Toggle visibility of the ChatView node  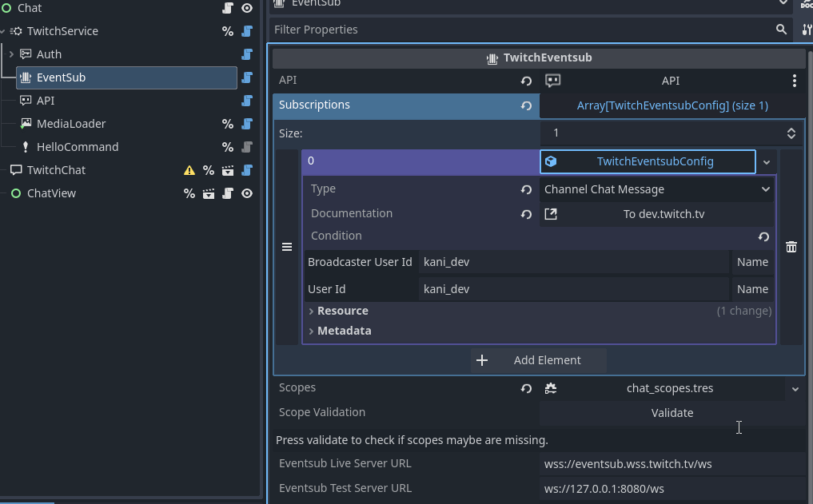pos(247,193)
